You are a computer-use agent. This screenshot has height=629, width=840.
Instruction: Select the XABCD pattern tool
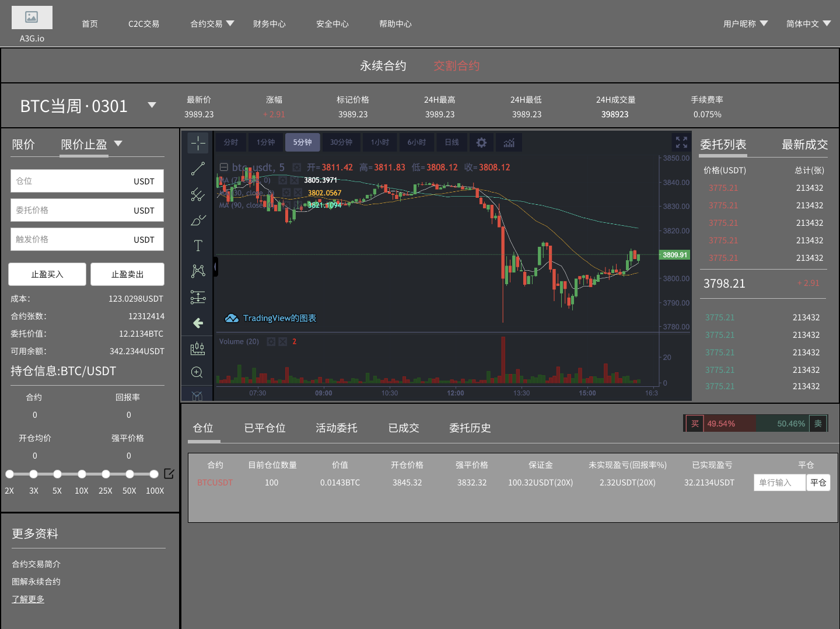pyautogui.click(x=198, y=271)
